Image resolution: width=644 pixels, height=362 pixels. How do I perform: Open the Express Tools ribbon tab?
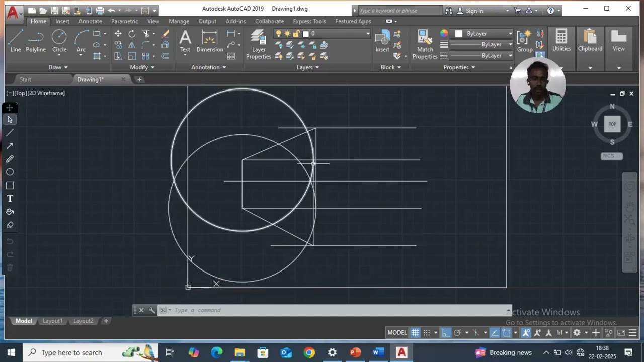pos(309,21)
